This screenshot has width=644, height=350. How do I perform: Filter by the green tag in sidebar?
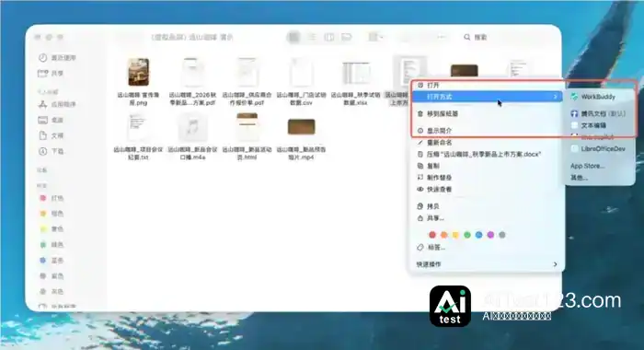(x=52, y=245)
